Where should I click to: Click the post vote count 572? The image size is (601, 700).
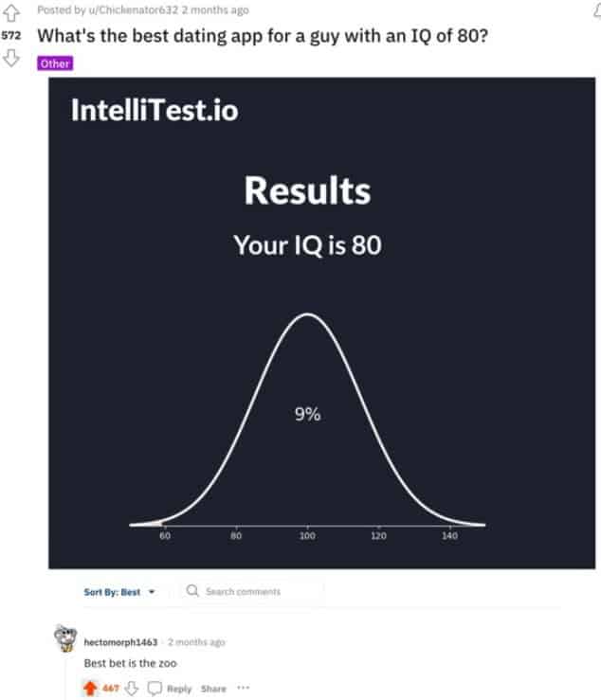click(x=12, y=33)
